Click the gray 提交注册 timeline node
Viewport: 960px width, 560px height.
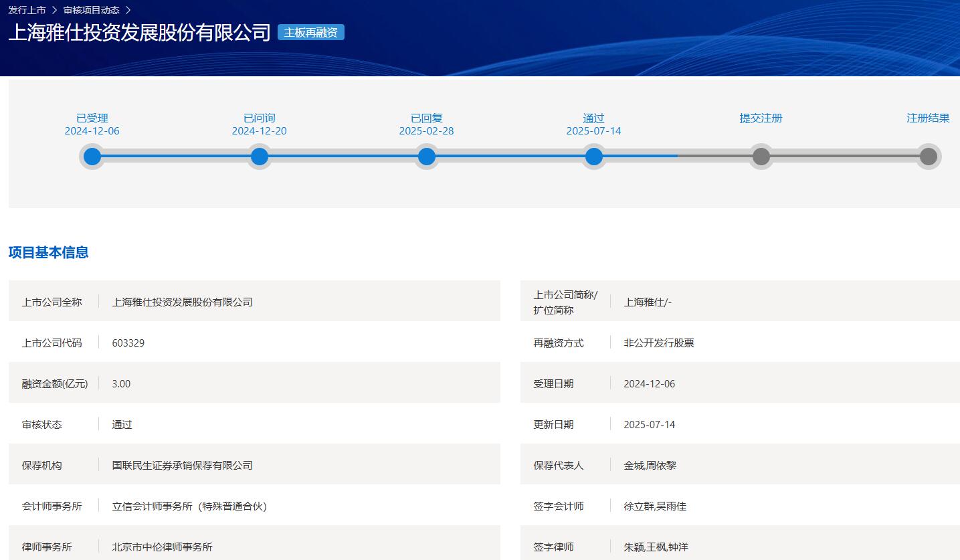click(x=761, y=157)
